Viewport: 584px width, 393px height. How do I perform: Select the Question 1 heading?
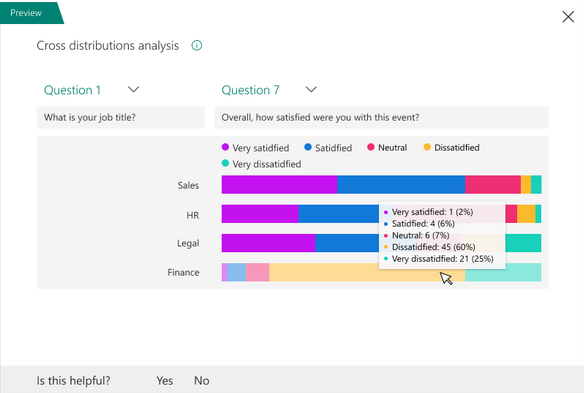pyautogui.click(x=72, y=90)
